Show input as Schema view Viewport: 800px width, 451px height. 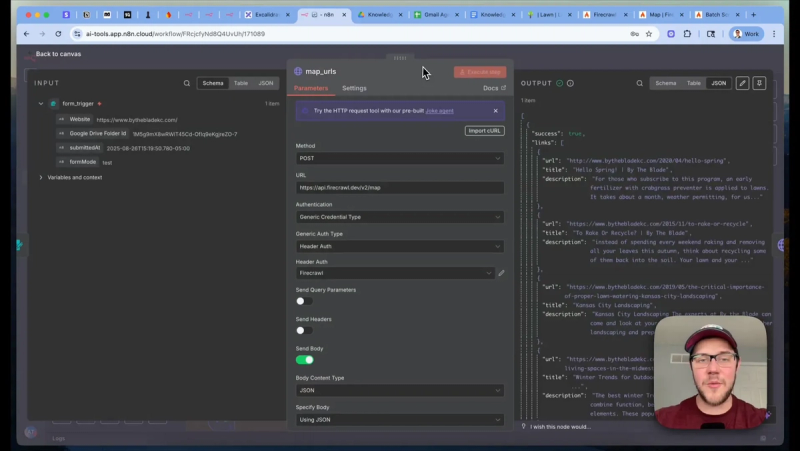(213, 83)
